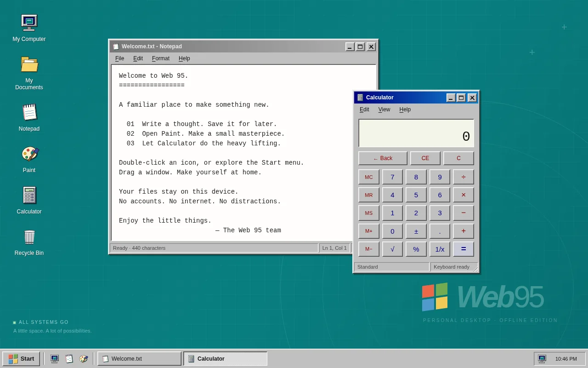Click the taskbar clock showing 10:46 PM
Image resolution: width=588 pixels, height=368 pixels.
coord(566,359)
